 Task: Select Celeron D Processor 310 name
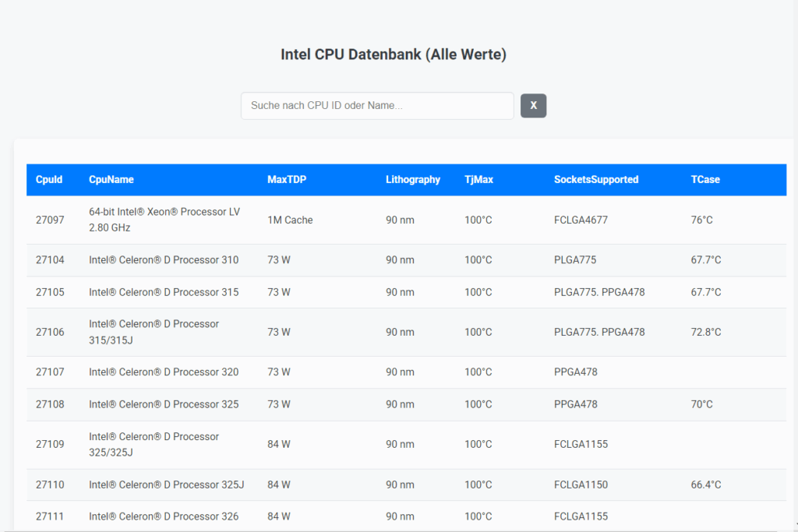(164, 260)
